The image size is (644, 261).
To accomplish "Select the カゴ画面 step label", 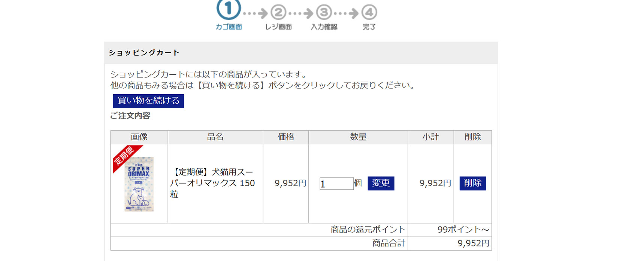I will [229, 27].
